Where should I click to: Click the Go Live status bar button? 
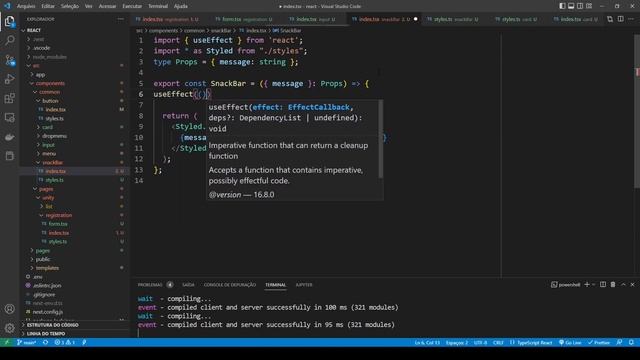click(570, 342)
